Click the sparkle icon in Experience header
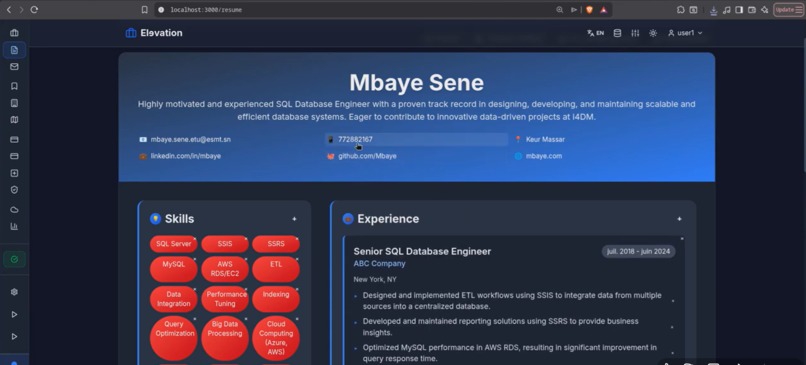 [x=679, y=219]
